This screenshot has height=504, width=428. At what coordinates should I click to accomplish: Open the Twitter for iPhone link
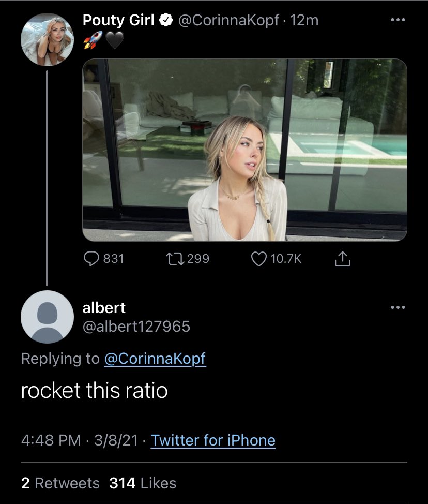[x=213, y=440]
